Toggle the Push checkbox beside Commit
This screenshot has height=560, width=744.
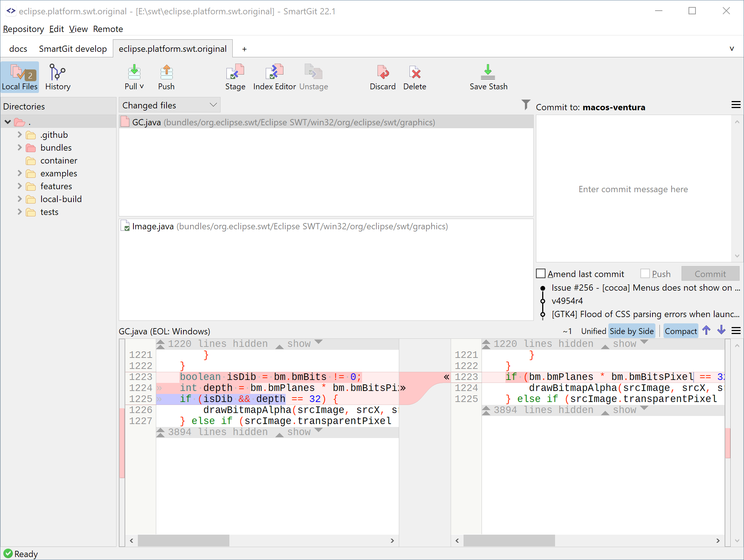[x=645, y=274]
